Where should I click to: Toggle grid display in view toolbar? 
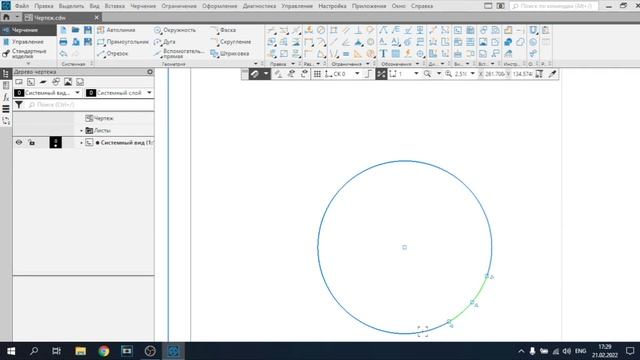coord(317,74)
